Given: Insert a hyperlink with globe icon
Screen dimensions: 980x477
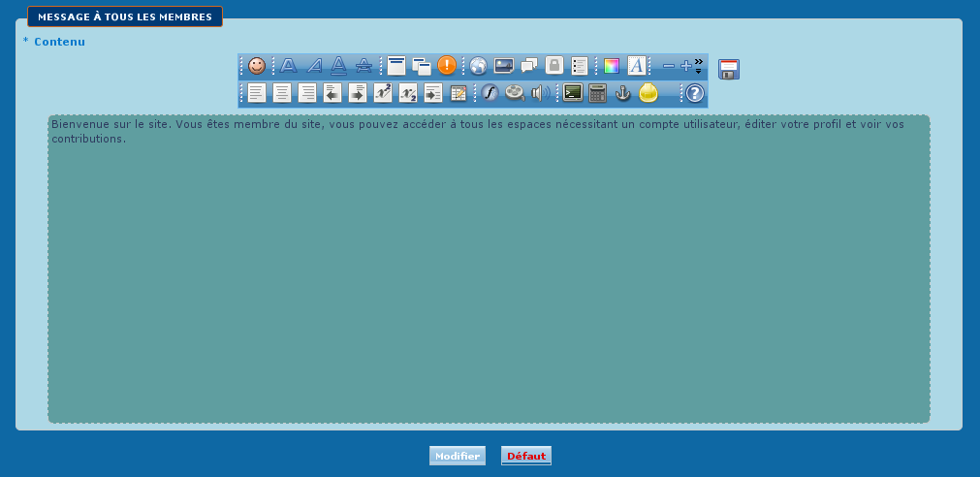Looking at the screenshot, I should (x=478, y=66).
